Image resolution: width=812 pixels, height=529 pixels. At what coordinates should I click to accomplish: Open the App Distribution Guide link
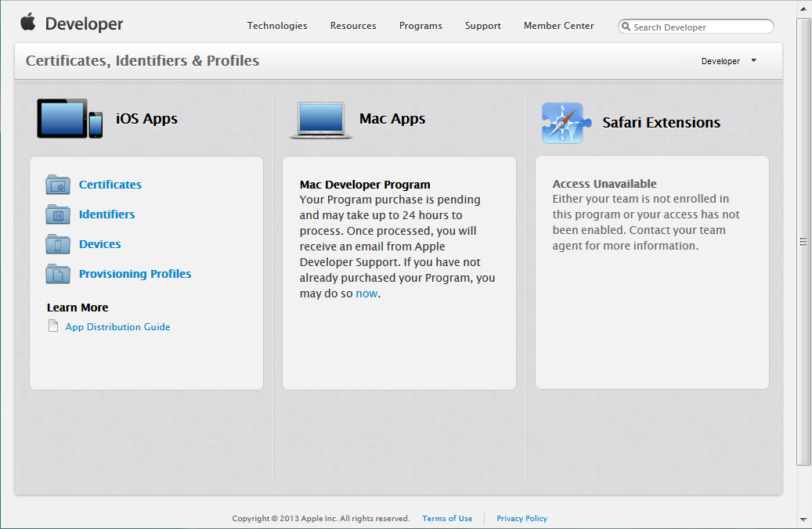click(118, 326)
